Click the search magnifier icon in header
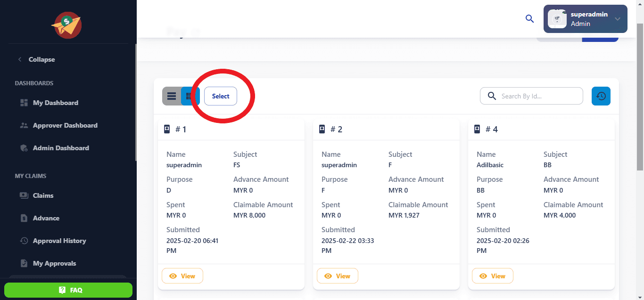Image resolution: width=644 pixels, height=300 pixels. [529, 19]
